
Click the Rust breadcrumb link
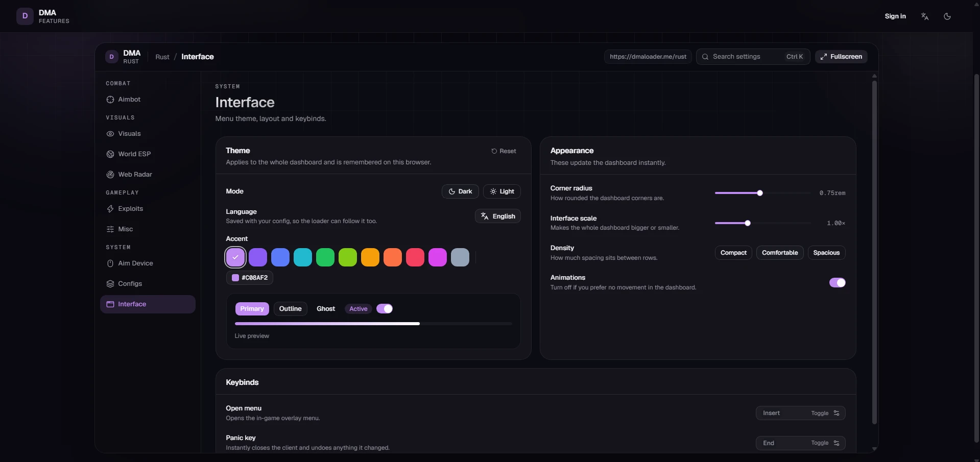(162, 57)
